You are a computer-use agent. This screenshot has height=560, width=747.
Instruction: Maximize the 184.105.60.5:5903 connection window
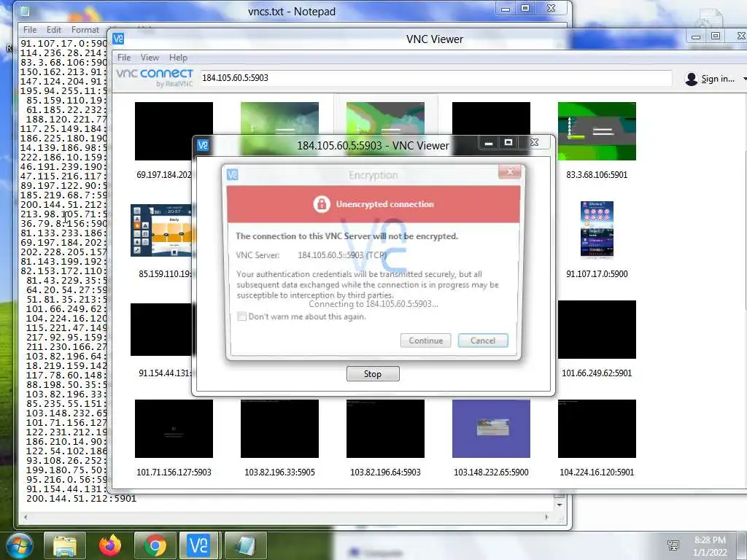click(508, 142)
